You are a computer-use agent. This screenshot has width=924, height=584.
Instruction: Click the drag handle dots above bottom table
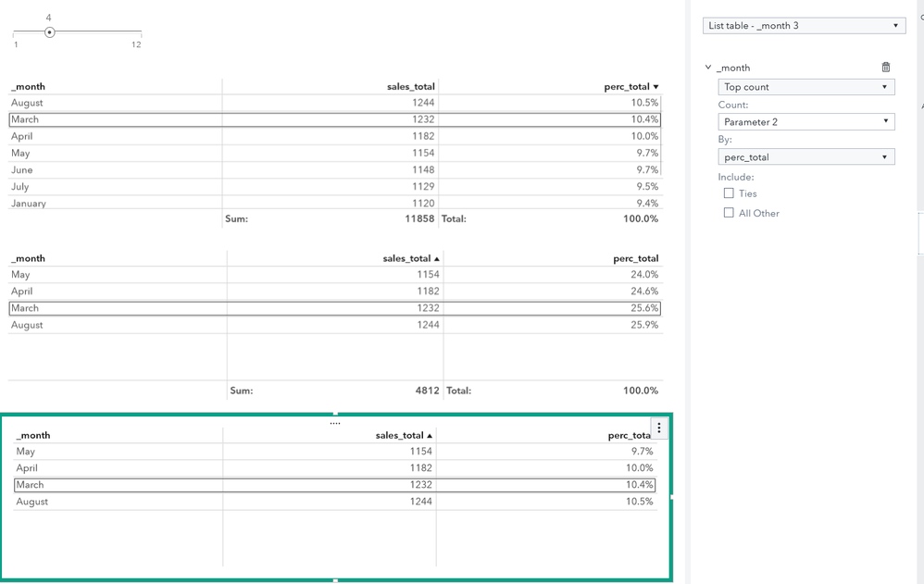coord(335,423)
